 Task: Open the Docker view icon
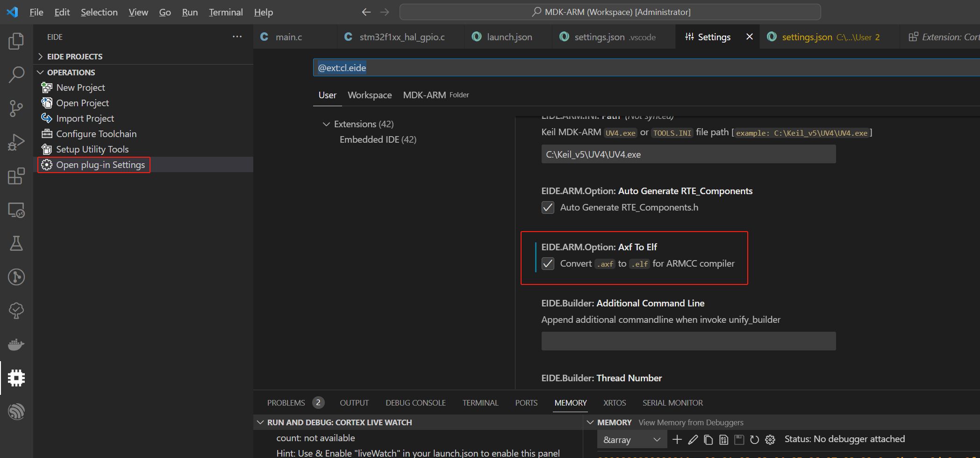[x=16, y=344]
